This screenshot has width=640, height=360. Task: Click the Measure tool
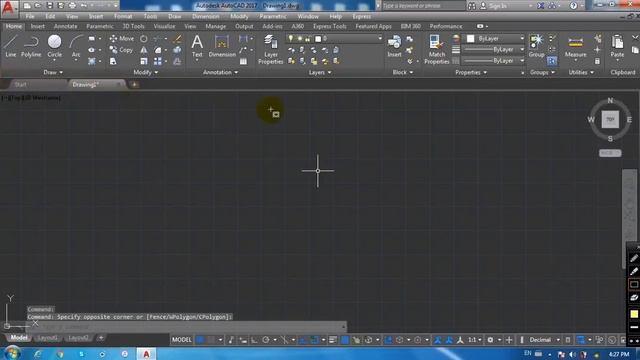(576, 46)
